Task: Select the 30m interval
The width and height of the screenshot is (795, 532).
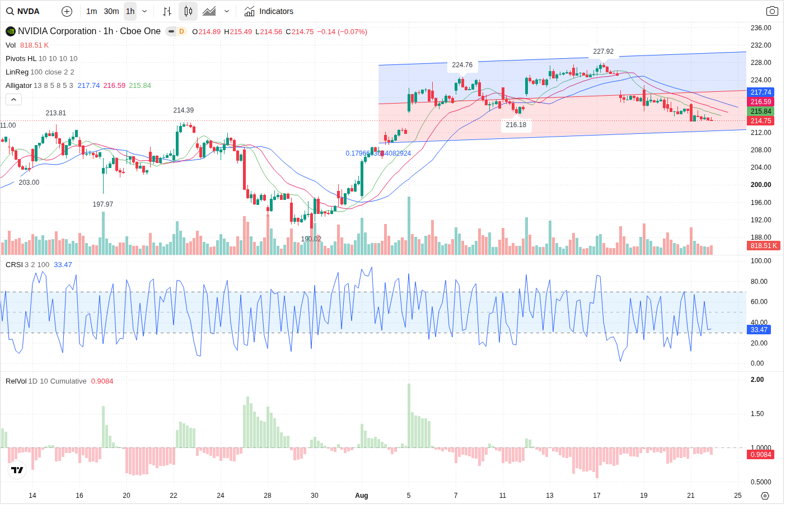Action: (111, 11)
